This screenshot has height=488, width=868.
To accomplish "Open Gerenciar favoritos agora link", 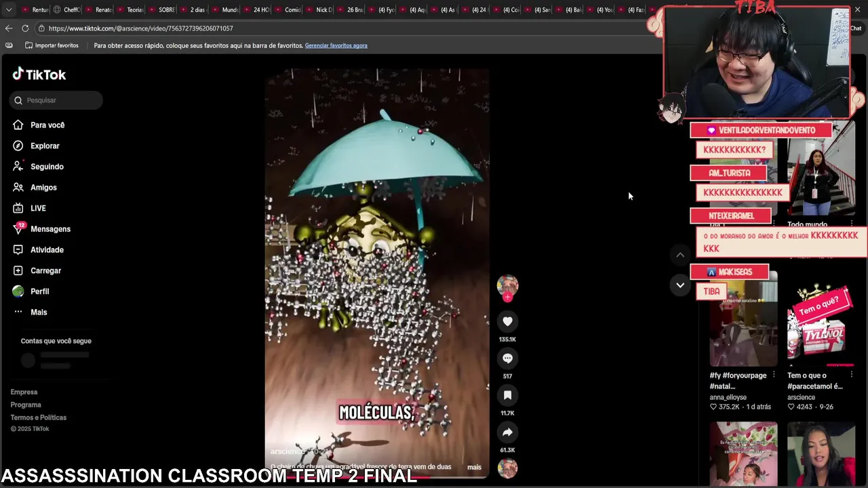I will pyautogui.click(x=336, y=45).
